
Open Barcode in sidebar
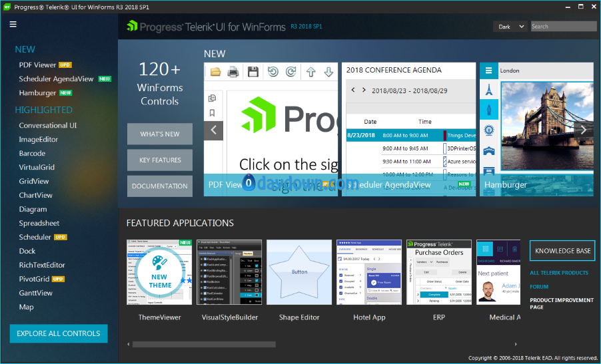32,154
